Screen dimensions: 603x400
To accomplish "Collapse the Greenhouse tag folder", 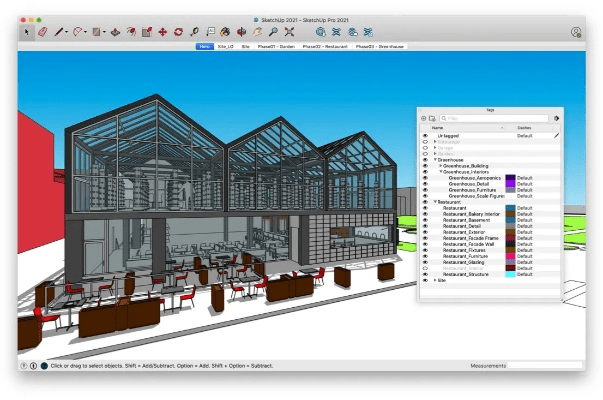I will [x=435, y=160].
